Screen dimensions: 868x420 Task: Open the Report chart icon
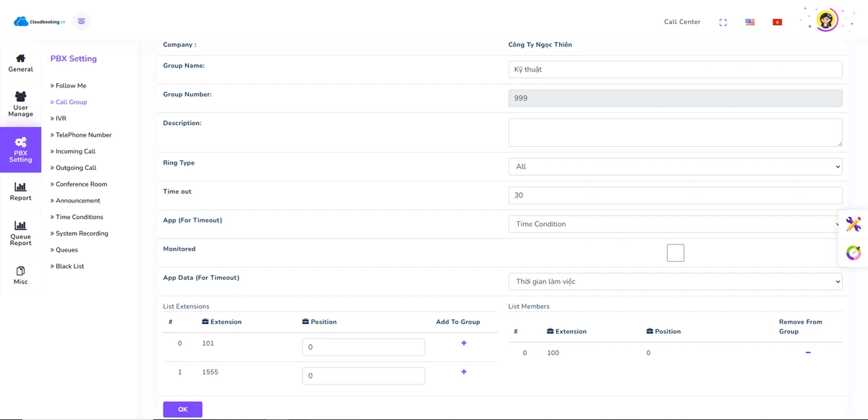tap(20, 192)
